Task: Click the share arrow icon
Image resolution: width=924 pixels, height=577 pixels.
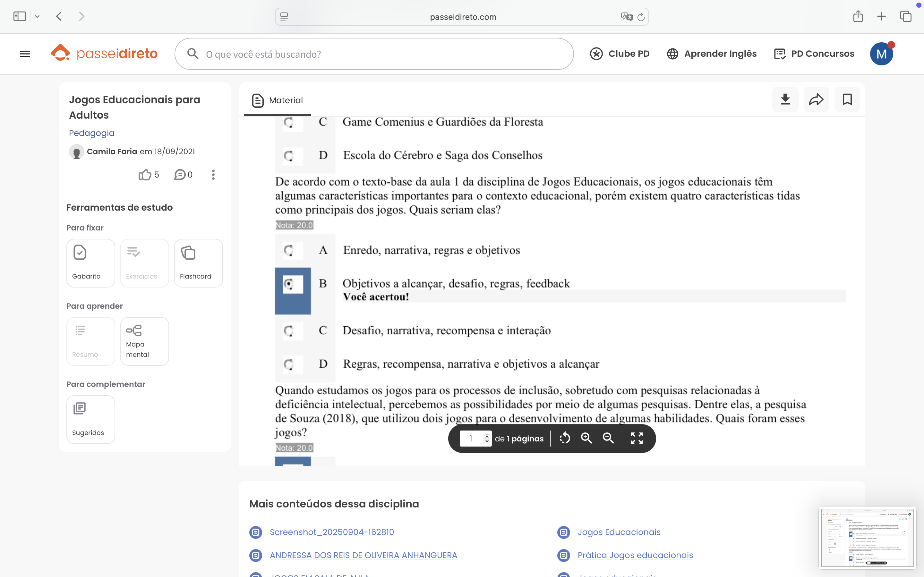Action: tap(816, 100)
